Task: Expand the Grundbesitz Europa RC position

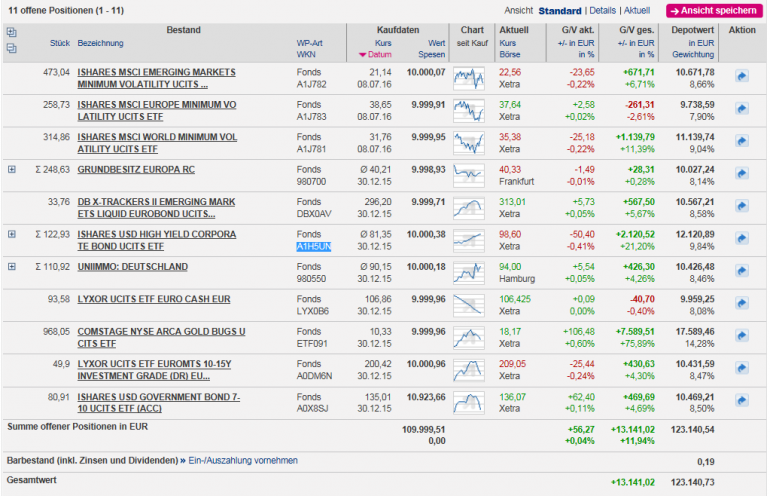Action: (12, 169)
